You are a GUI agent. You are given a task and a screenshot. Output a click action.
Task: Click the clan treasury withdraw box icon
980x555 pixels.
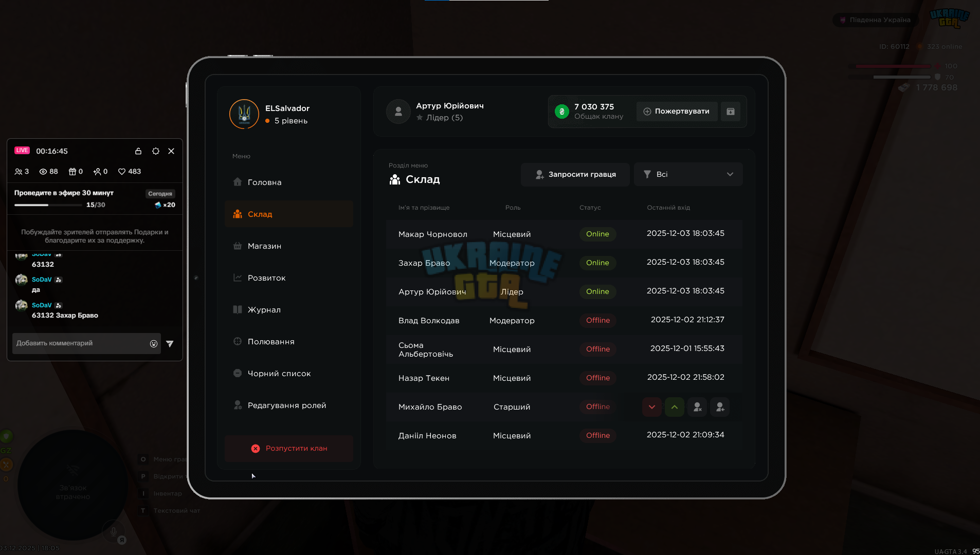731,112
